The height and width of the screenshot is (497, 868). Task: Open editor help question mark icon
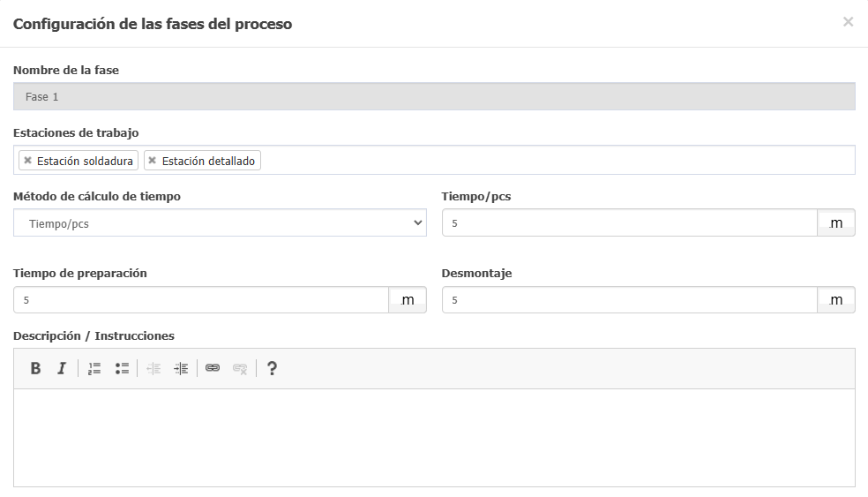[272, 368]
